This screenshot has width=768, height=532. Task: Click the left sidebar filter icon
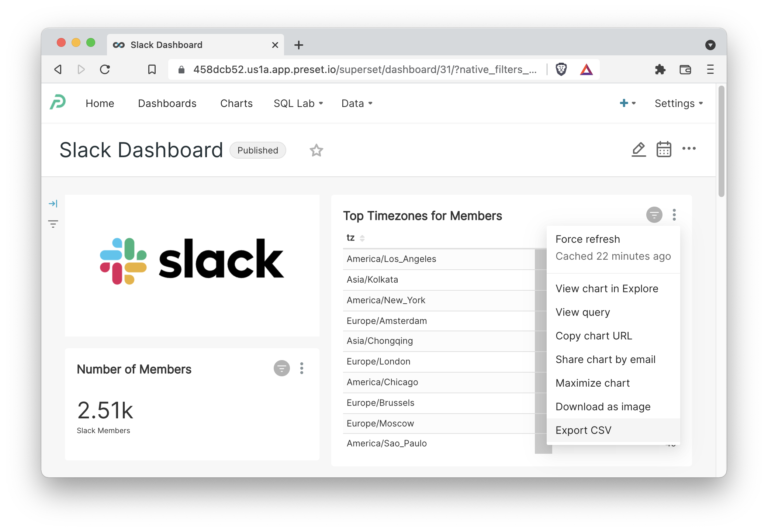click(53, 224)
